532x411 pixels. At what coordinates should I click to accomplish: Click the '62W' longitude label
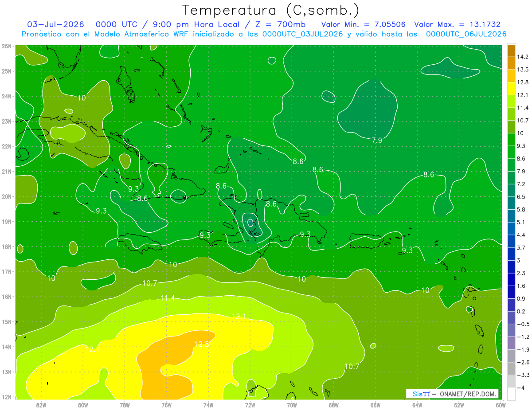pyautogui.click(x=459, y=405)
